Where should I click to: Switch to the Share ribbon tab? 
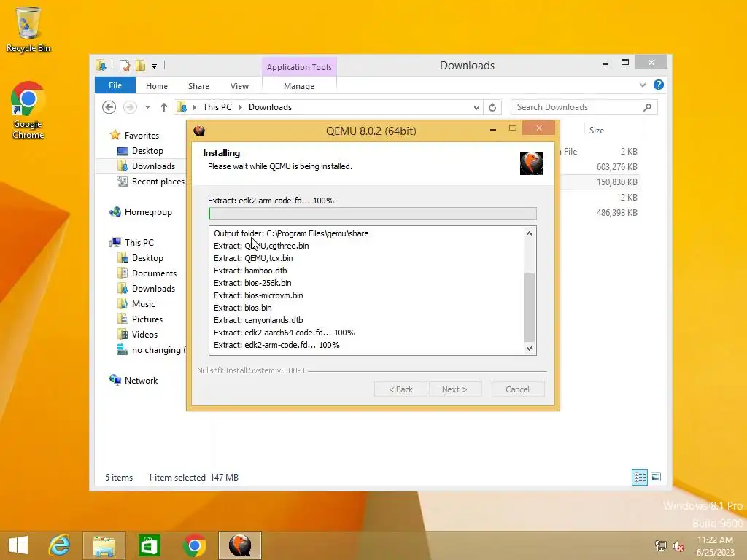pyautogui.click(x=198, y=86)
